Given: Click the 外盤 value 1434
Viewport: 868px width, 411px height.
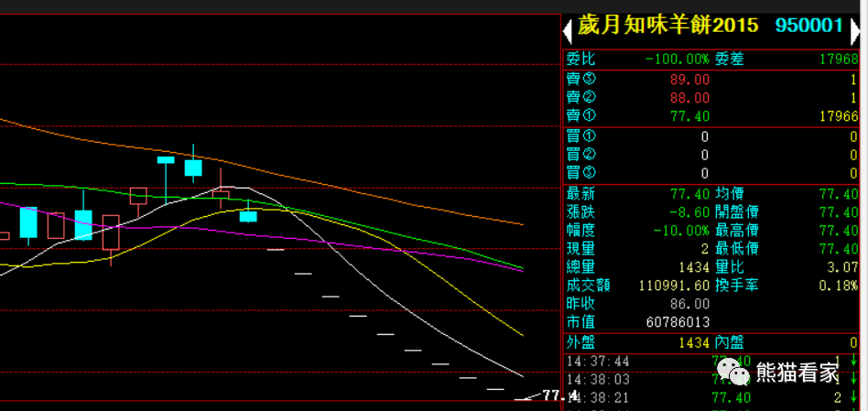Looking at the screenshot, I should coord(694,343).
